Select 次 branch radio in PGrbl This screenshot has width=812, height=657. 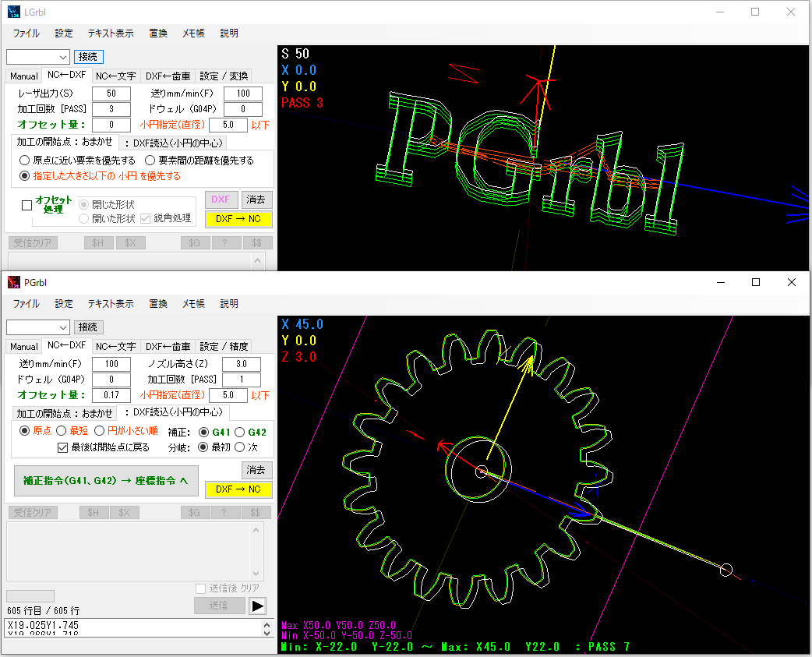coord(239,447)
